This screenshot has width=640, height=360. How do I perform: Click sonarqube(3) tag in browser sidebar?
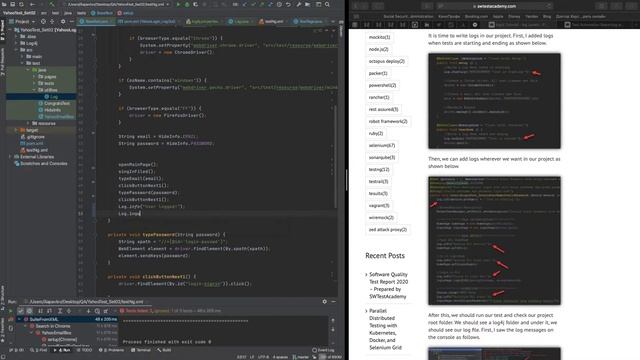pos(382,157)
